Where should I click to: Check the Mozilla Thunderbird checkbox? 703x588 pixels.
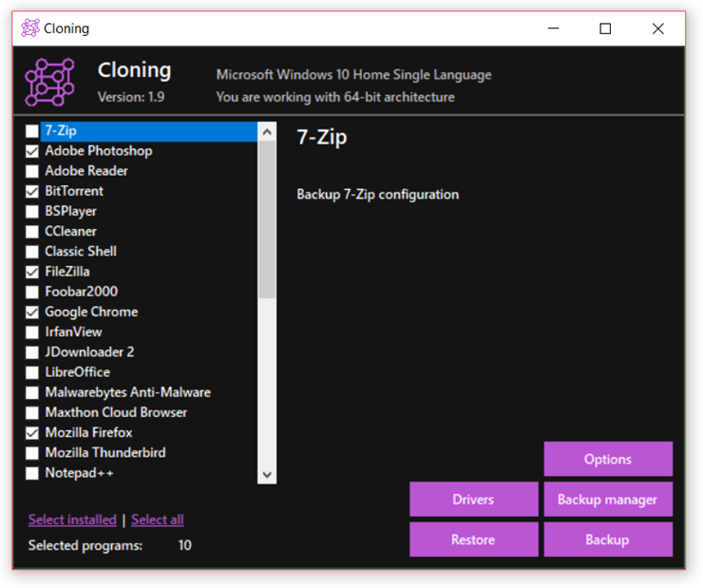coord(32,453)
